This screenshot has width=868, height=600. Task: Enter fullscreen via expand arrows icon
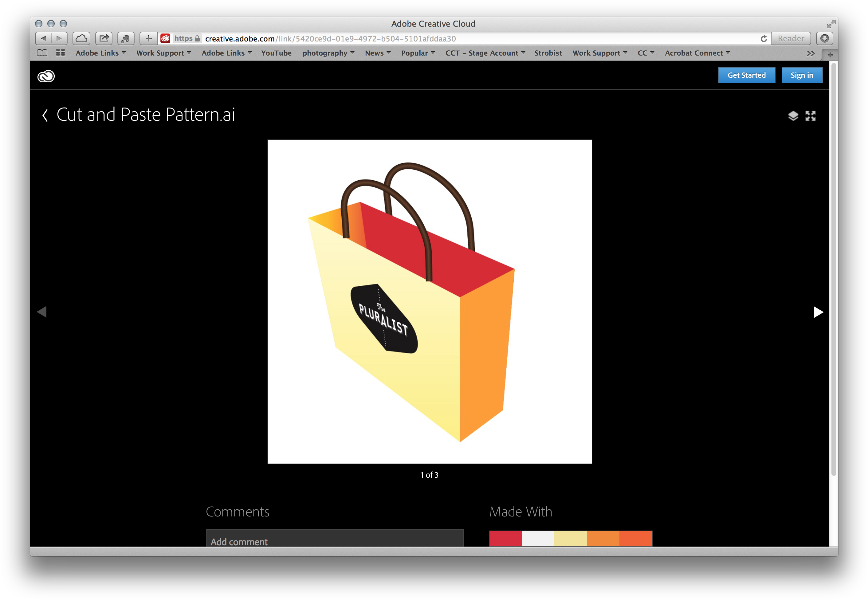click(810, 116)
